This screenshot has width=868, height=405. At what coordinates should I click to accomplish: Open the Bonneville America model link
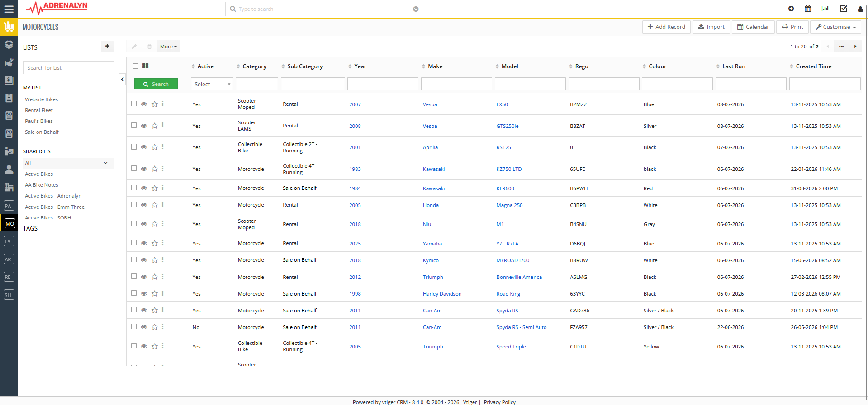pos(519,277)
